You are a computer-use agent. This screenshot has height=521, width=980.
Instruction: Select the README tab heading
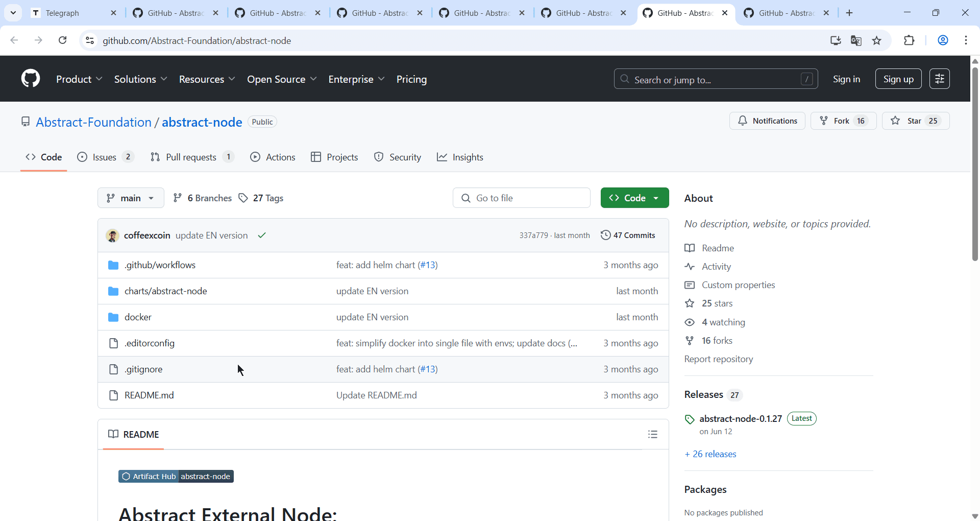[134, 434]
